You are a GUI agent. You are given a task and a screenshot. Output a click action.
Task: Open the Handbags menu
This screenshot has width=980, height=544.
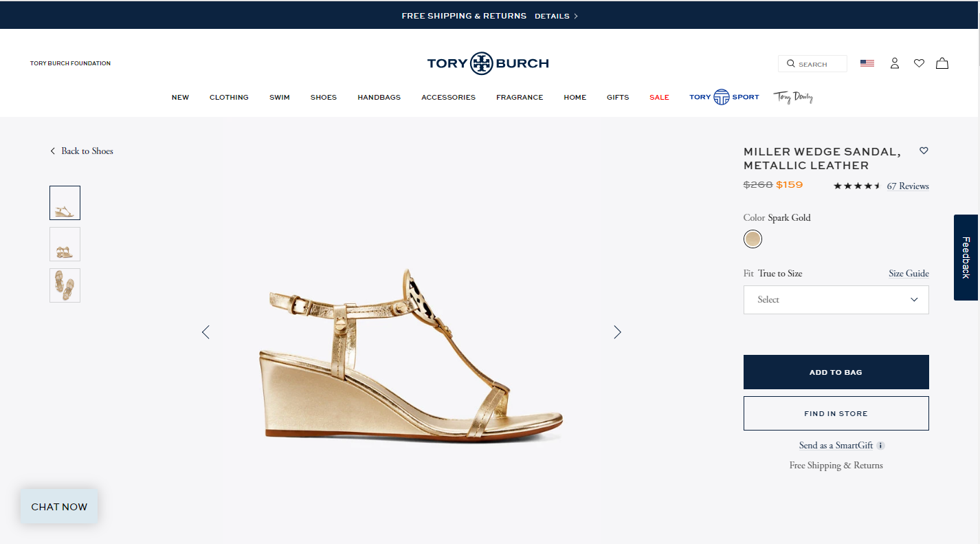click(x=379, y=98)
